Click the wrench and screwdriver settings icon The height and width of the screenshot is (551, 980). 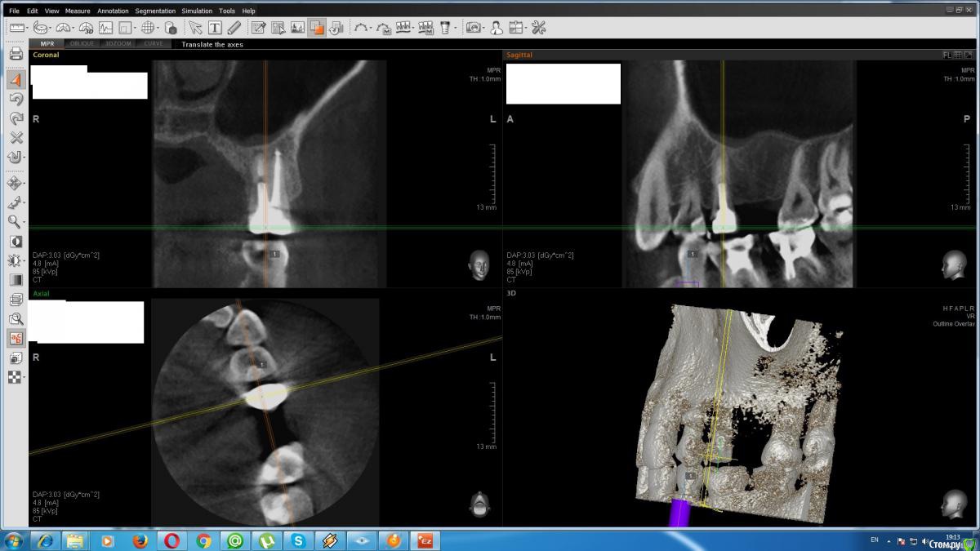tap(538, 28)
